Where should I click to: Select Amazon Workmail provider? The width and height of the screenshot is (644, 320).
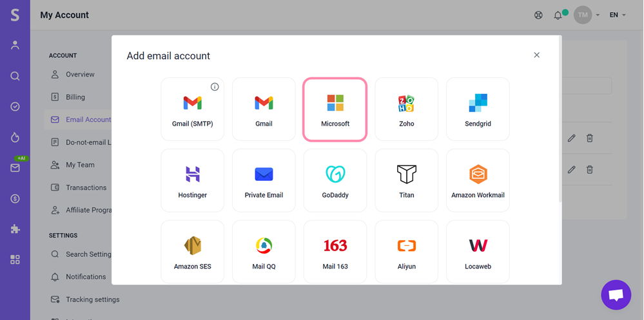click(x=478, y=180)
